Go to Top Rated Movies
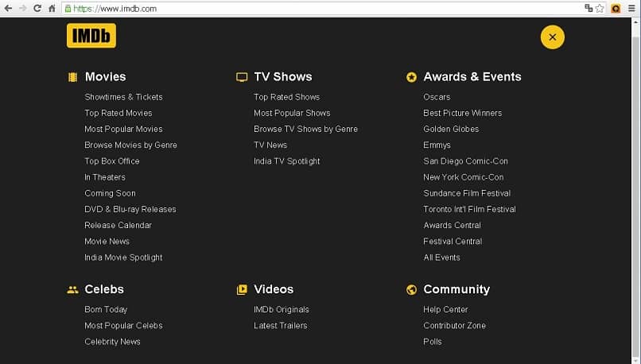 [x=118, y=113]
